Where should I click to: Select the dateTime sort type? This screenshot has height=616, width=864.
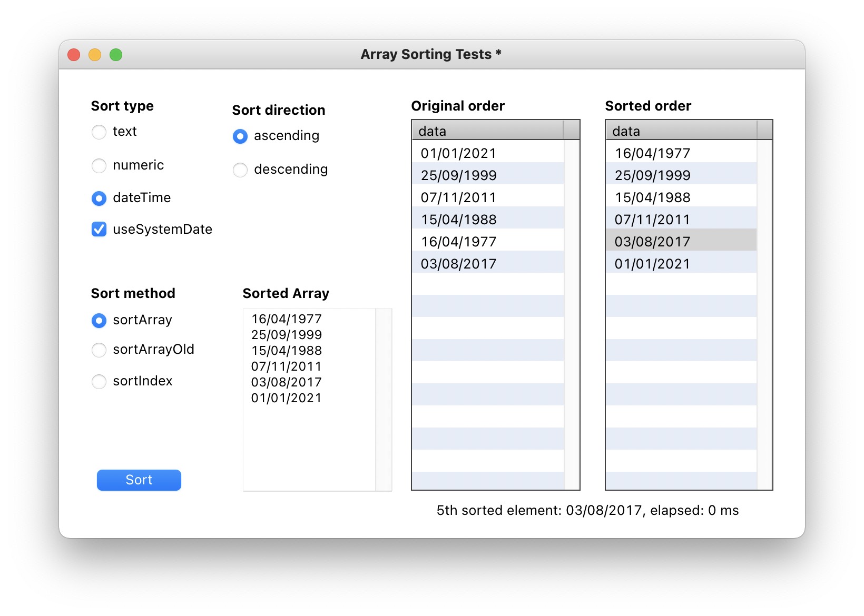point(99,198)
